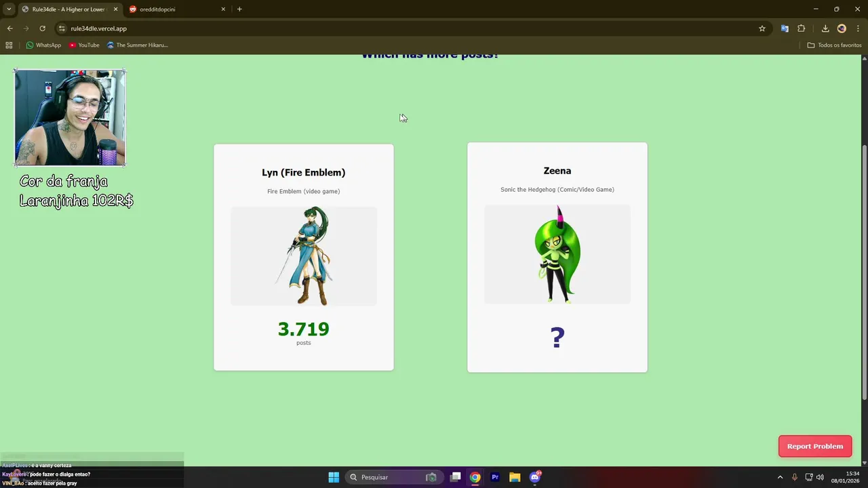Go back to previous page

(x=9, y=28)
